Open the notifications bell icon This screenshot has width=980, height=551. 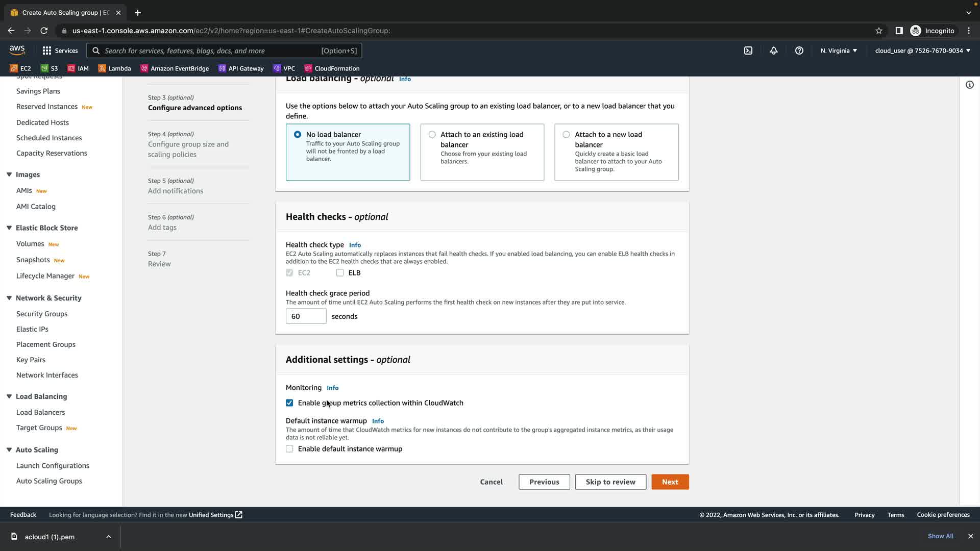point(774,51)
